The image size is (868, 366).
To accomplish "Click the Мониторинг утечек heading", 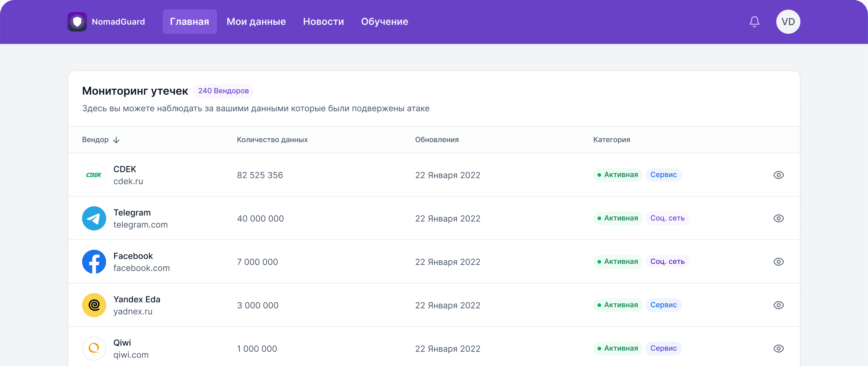I will point(135,91).
